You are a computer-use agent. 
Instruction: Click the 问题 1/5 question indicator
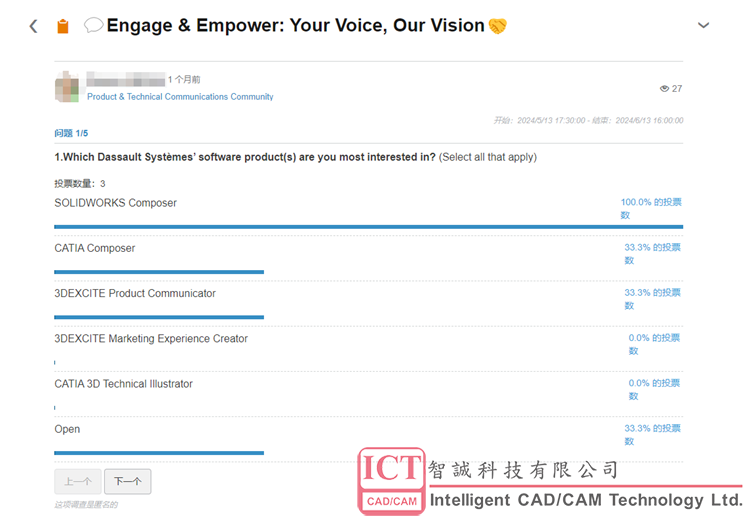[x=71, y=133]
